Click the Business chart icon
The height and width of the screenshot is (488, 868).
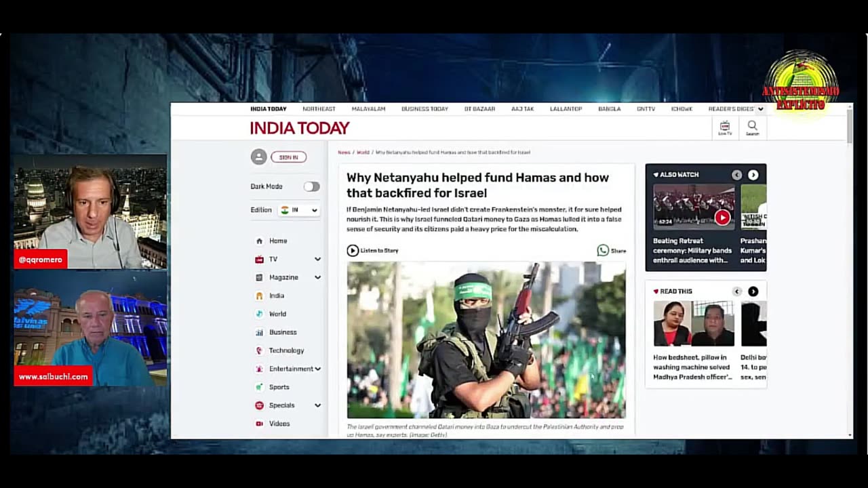(259, 332)
